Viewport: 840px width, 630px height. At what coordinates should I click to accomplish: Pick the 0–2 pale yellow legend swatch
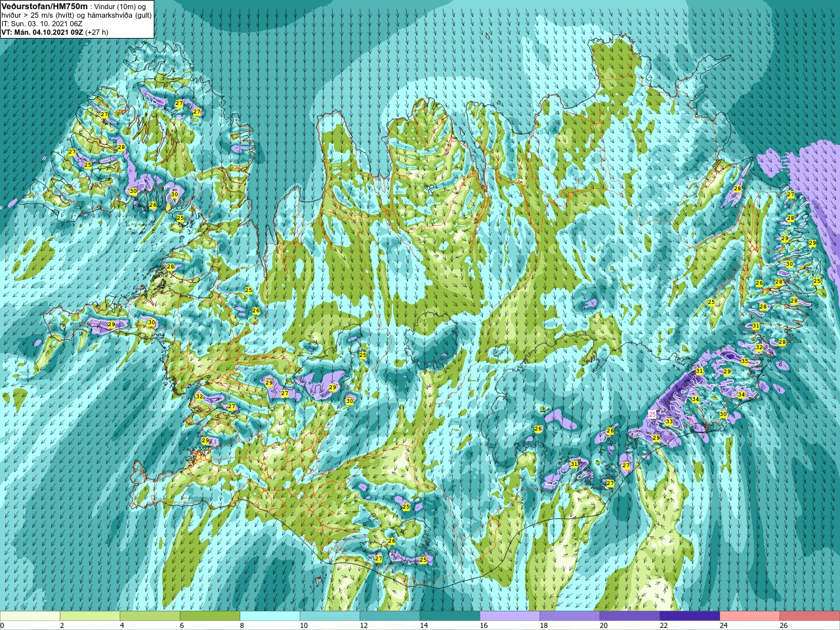[30, 616]
